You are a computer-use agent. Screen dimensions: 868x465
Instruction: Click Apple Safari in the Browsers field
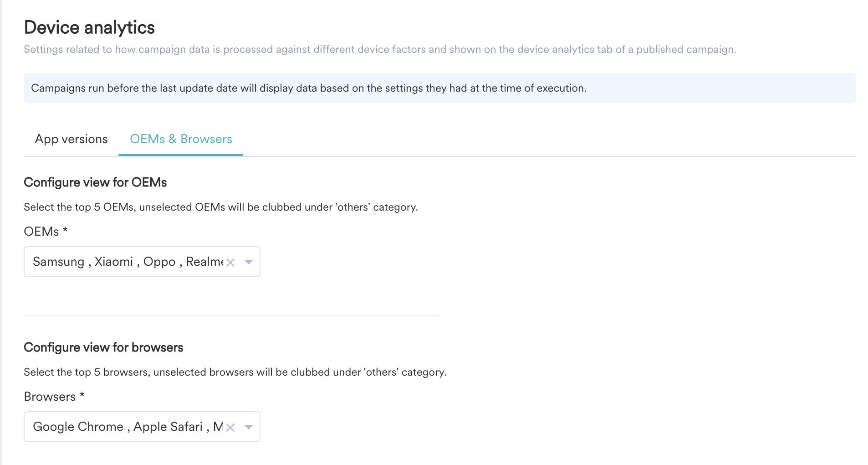click(x=168, y=427)
